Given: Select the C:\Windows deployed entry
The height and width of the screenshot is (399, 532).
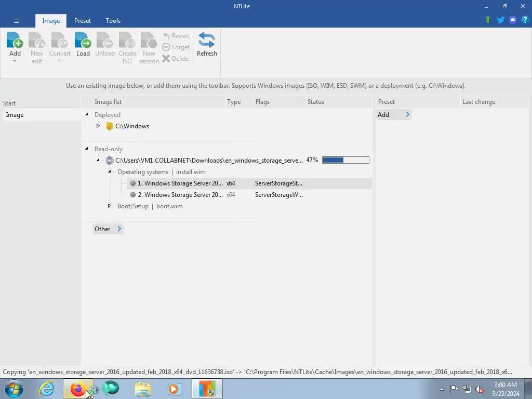Looking at the screenshot, I should coord(132,126).
